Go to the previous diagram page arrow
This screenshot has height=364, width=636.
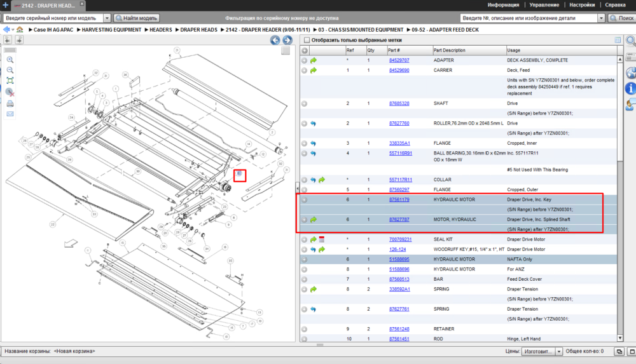(x=275, y=40)
